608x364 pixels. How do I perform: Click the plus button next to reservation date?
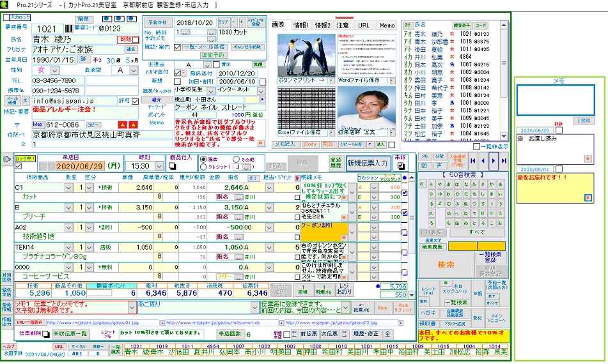[241, 22]
